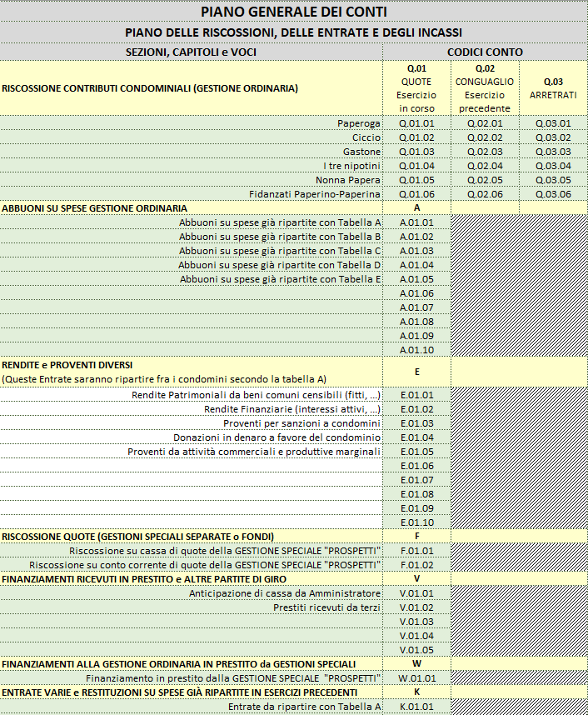Click code cell V.01.01
The width and height of the screenshot is (588, 715).
point(416,592)
